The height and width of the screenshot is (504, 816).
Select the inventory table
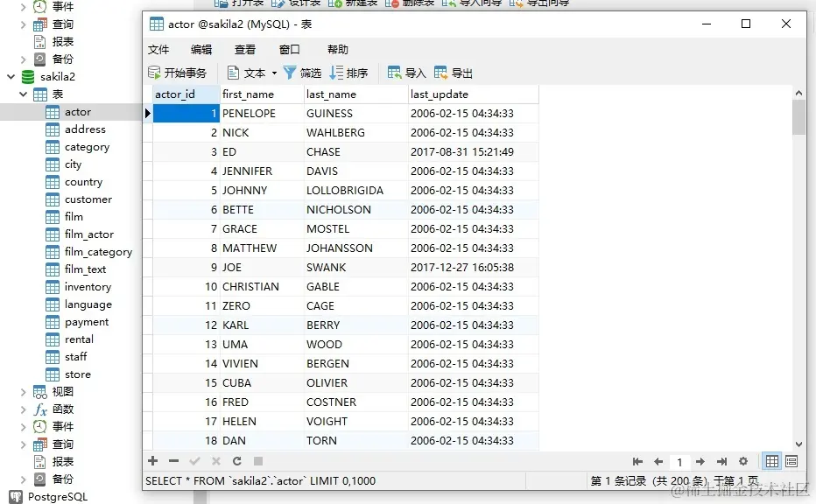click(x=88, y=287)
